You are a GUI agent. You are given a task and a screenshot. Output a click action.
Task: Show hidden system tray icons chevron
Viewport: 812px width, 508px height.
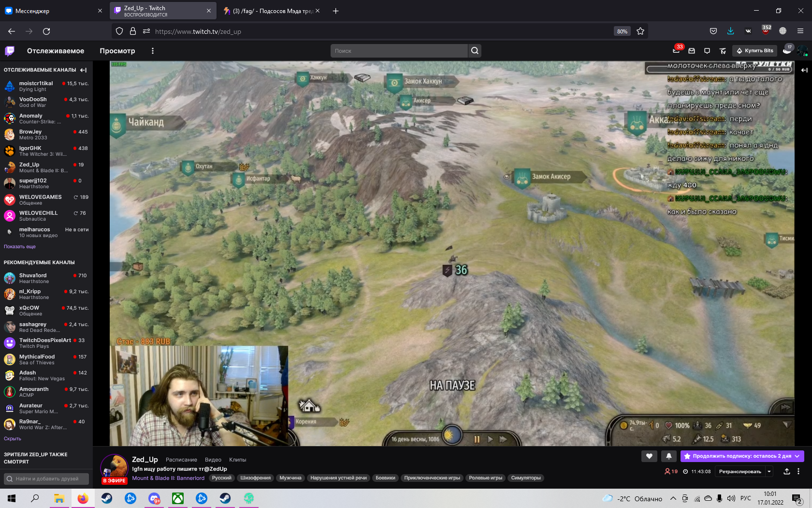click(x=673, y=498)
